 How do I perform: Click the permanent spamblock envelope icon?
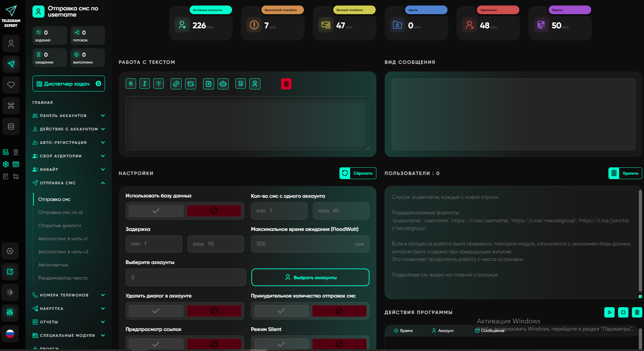[x=326, y=25]
